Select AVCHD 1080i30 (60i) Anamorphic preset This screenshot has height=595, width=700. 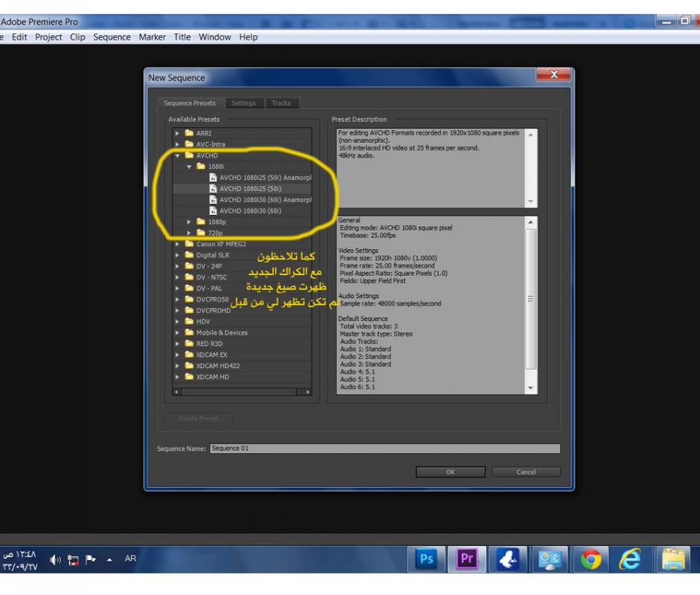coord(260,200)
